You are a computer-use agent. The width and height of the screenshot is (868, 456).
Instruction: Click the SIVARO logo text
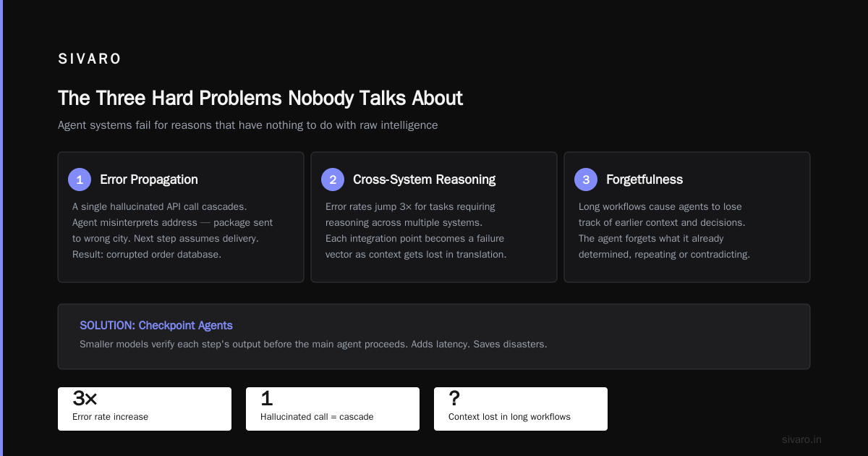(x=90, y=59)
